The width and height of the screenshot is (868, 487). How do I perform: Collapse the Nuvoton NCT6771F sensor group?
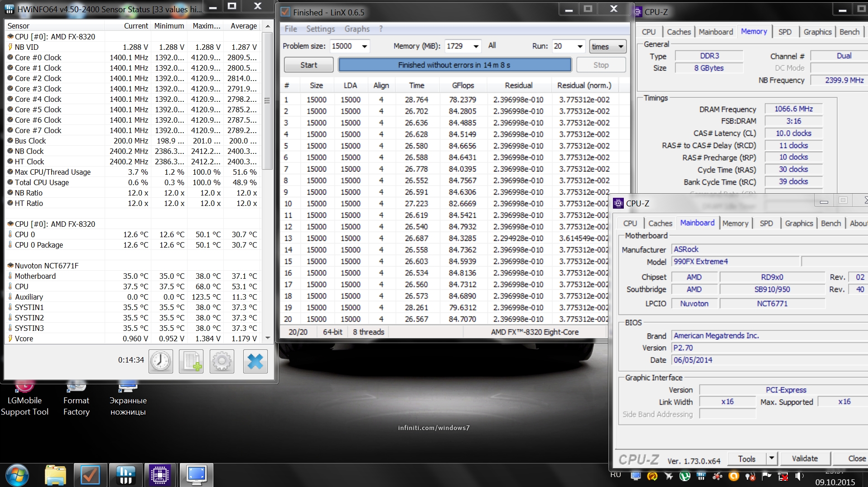coord(10,266)
